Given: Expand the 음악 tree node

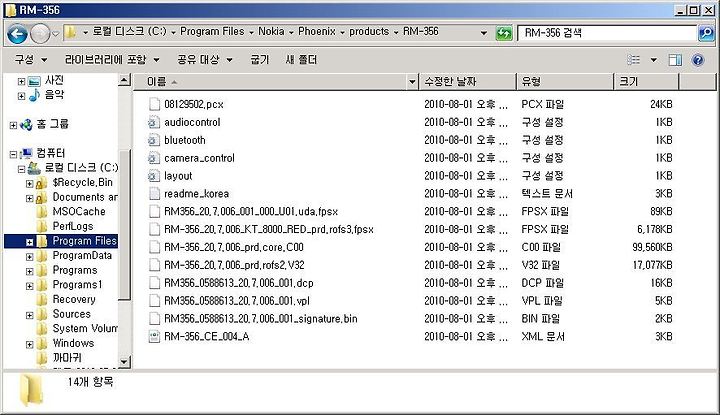Looking at the screenshot, I should (21, 96).
